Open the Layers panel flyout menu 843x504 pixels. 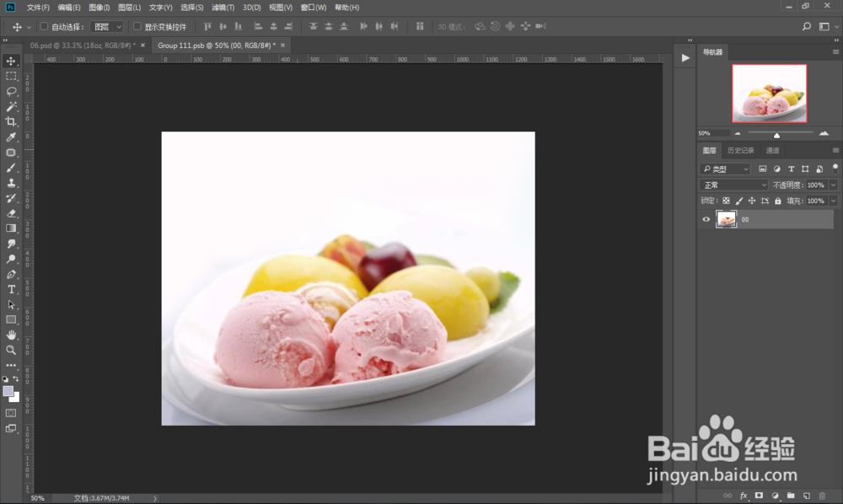point(835,151)
